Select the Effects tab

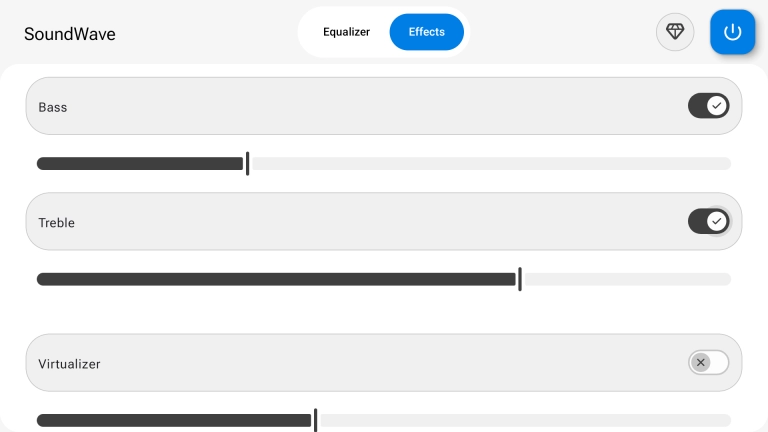click(427, 32)
